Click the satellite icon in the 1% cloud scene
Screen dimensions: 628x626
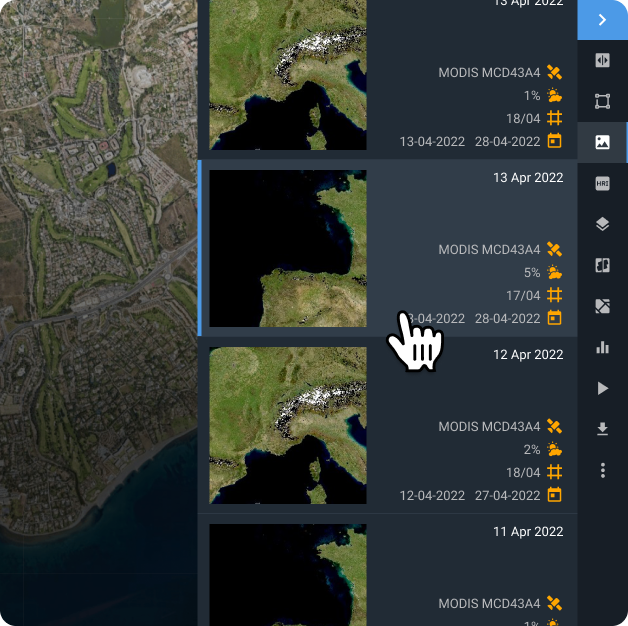pos(554,72)
